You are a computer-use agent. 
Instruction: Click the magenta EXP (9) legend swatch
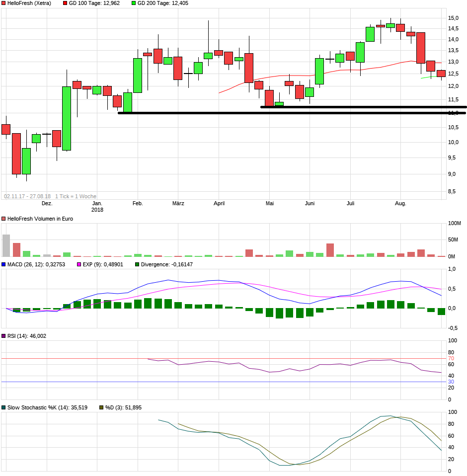pos(79,264)
